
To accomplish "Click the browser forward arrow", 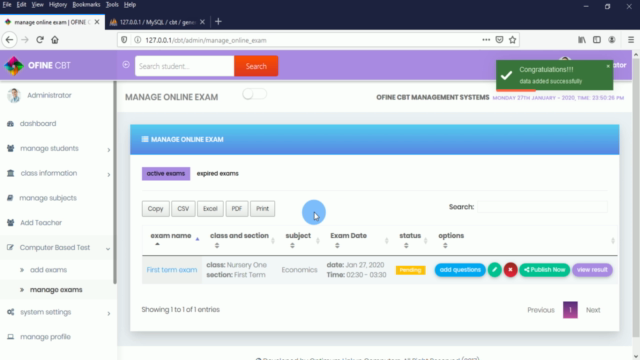I will coord(25,40).
